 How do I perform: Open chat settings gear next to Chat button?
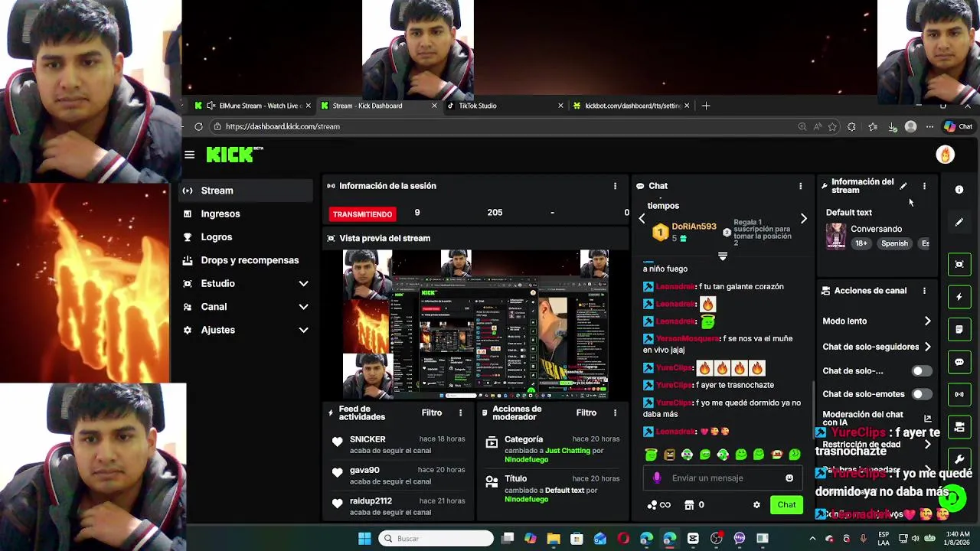tap(756, 505)
